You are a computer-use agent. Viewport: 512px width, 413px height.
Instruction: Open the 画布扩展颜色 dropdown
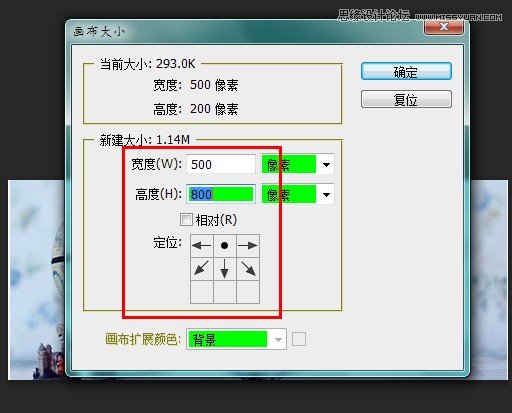click(236, 340)
